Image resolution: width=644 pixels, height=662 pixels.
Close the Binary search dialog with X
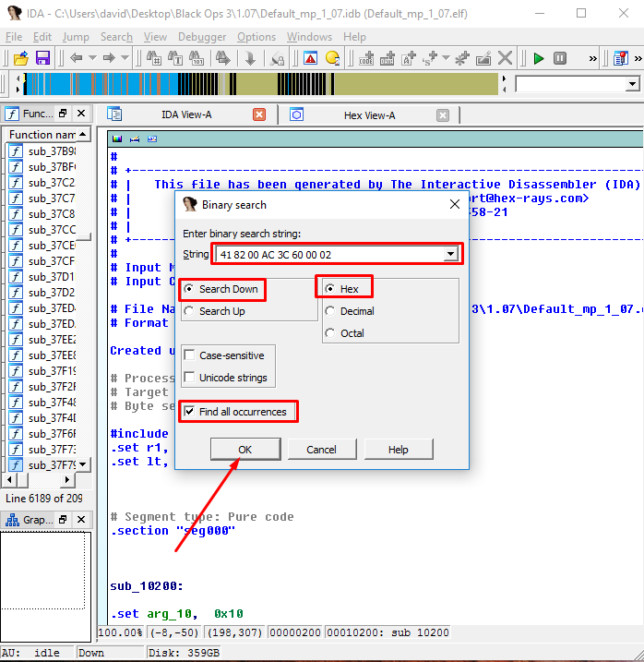tap(455, 205)
